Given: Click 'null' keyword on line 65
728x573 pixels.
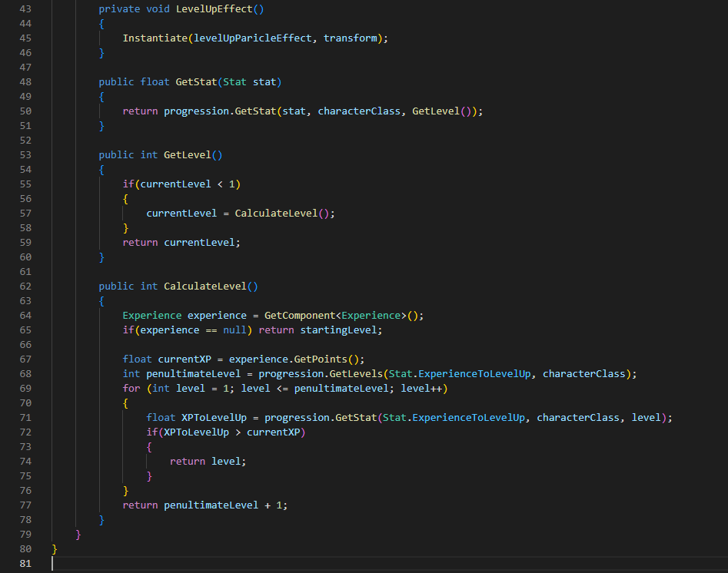Looking at the screenshot, I should pyautogui.click(x=234, y=330).
